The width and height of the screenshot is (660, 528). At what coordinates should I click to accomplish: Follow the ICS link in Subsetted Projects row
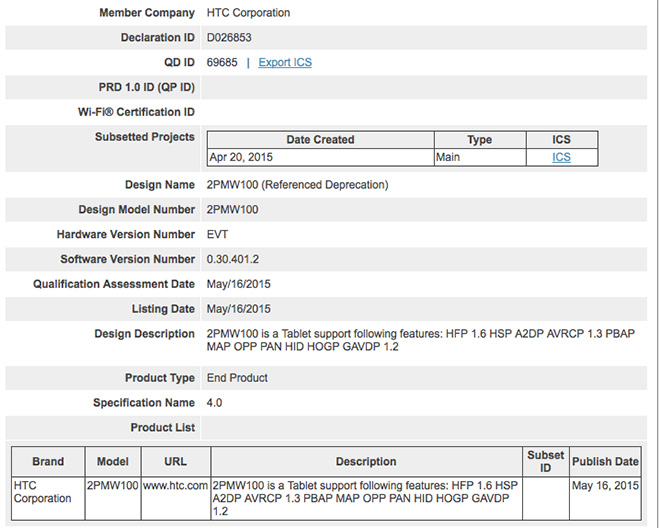click(x=561, y=157)
